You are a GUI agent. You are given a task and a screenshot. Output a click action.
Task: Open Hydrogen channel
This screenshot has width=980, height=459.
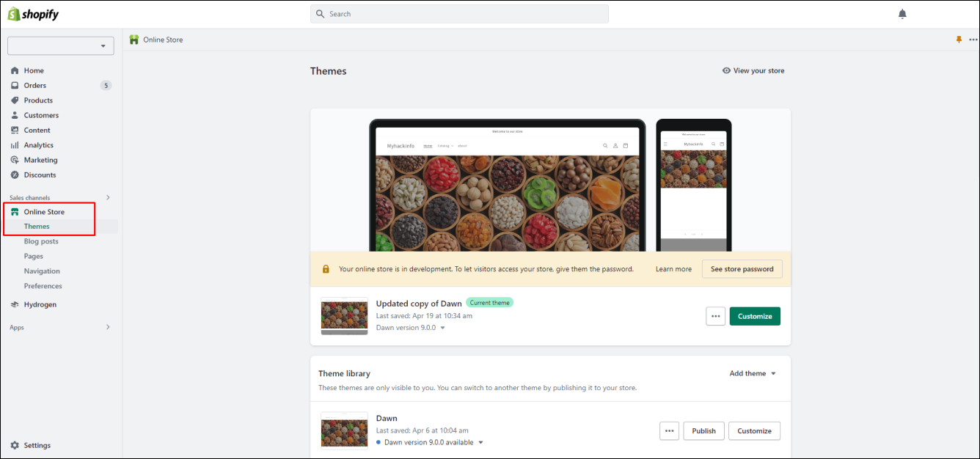pos(40,304)
